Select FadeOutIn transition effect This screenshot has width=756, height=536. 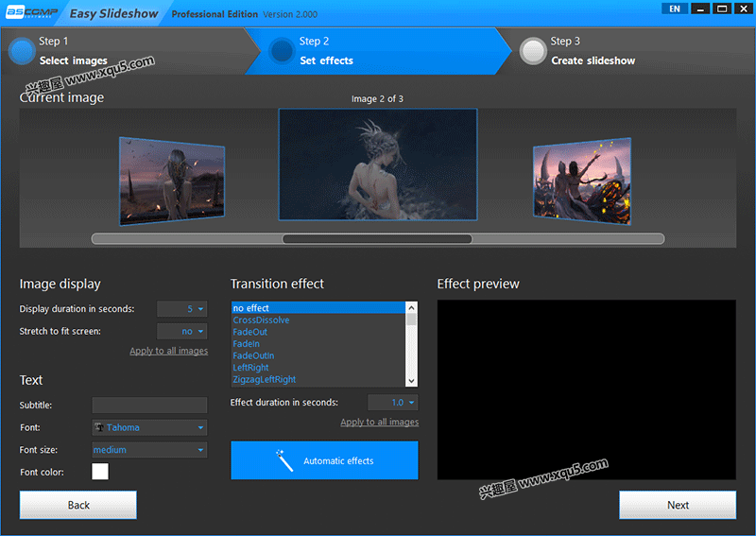pyautogui.click(x=318, y=355)
